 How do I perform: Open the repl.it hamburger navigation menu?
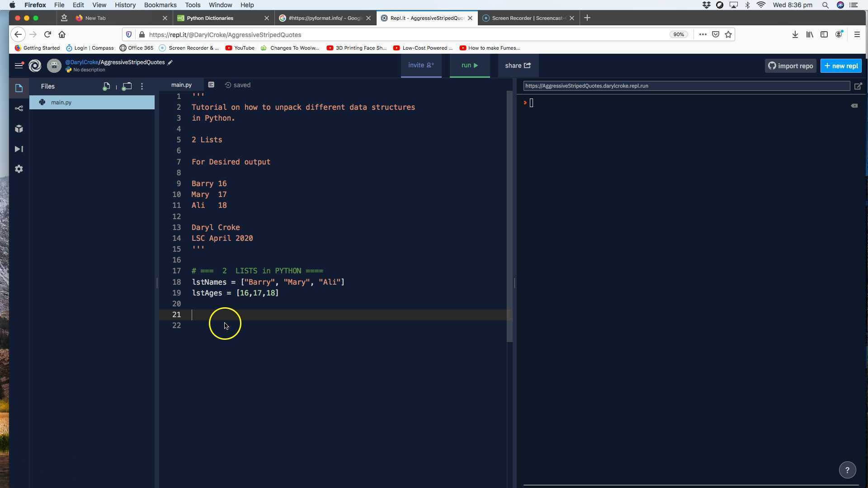19,66
